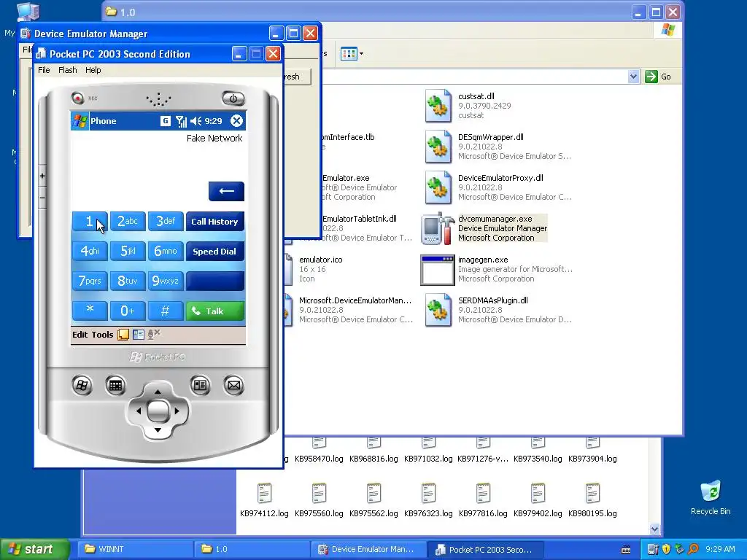Select the SERDMAAsPlugin.dll file icon

[x=438, y=311]
